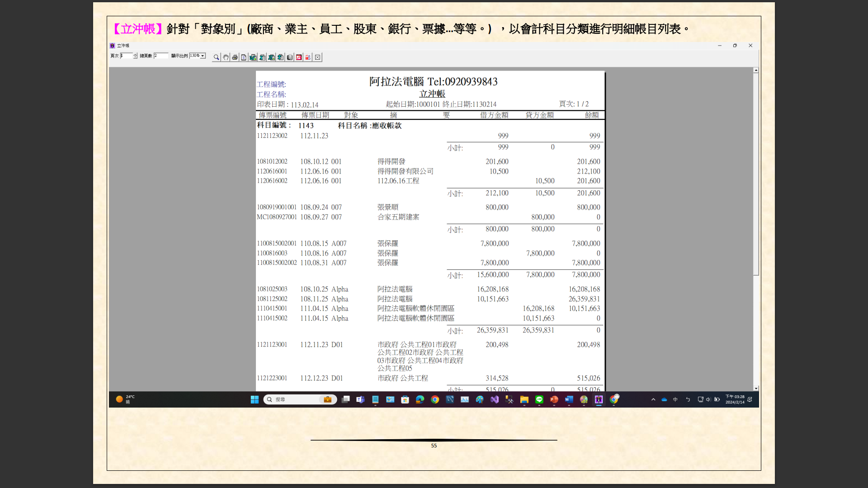Screen dimensions: 868x488
Task: Click the multi-page view icon
Action: (290, 57)
